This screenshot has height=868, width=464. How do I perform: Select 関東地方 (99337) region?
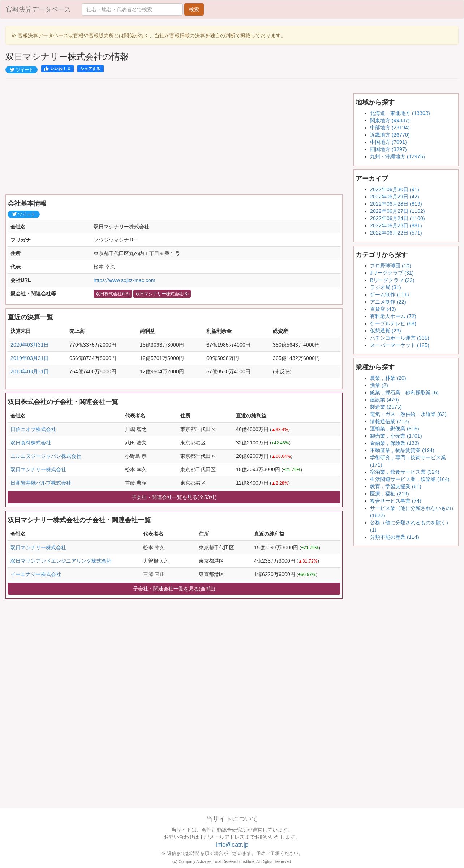tap(390, 120)
